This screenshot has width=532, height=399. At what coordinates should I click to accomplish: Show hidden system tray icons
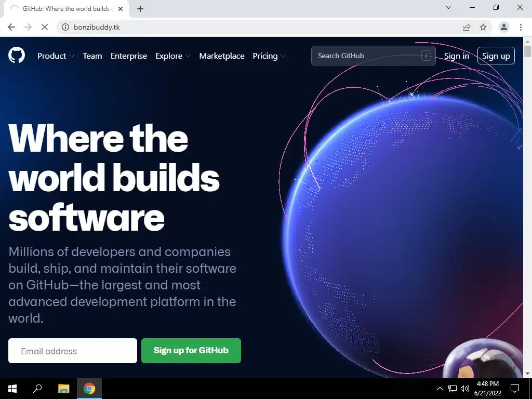(x=440, y=389)
